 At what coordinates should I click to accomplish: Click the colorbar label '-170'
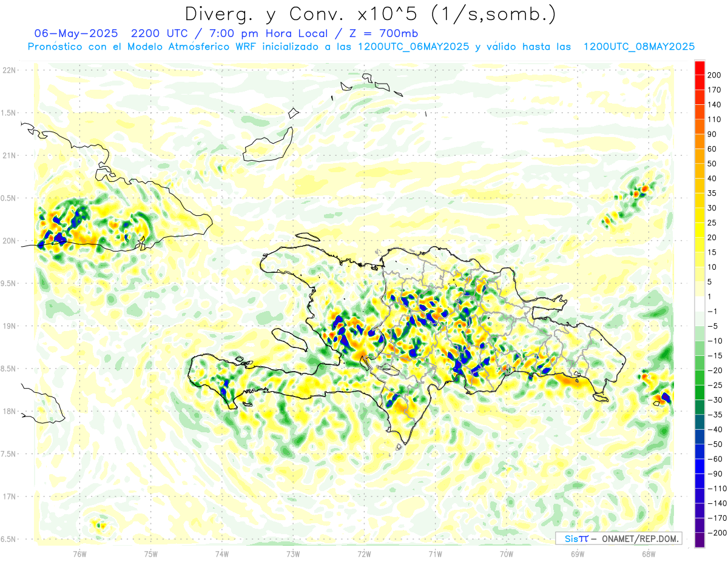pyautogui.click(x=718, y=518)
